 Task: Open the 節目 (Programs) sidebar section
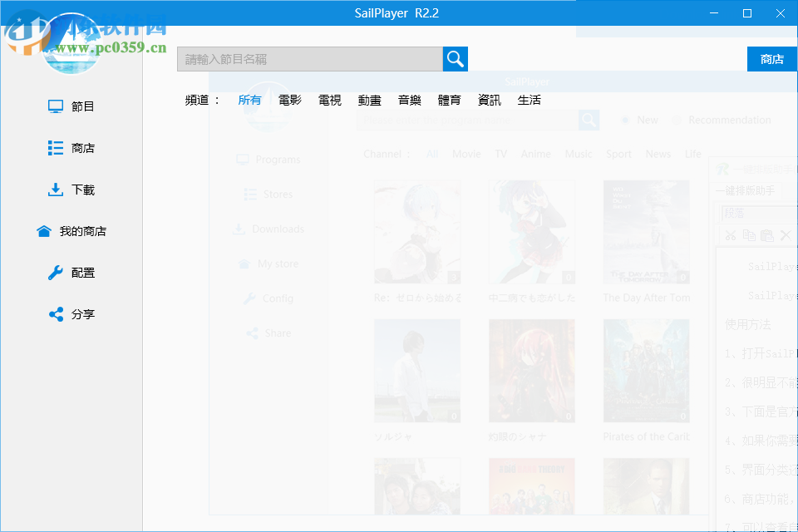73,106
